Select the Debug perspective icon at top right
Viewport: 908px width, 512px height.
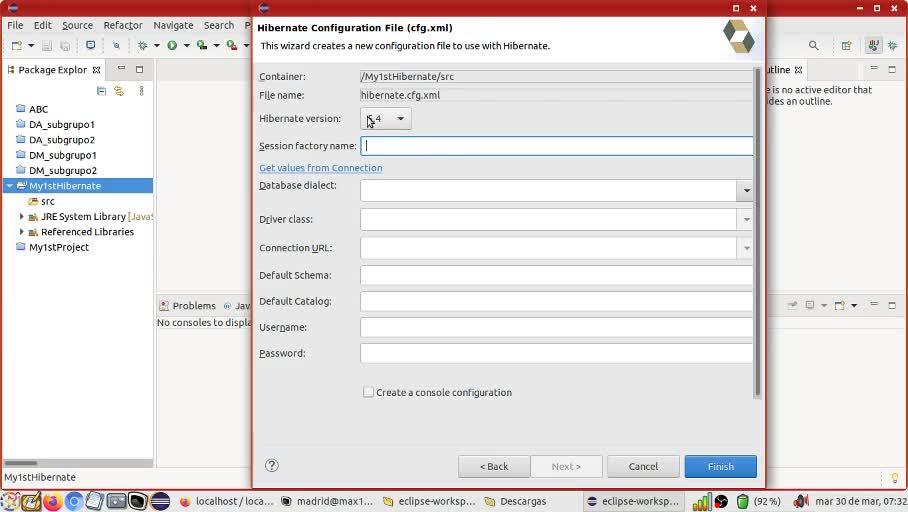pos(892,45)
